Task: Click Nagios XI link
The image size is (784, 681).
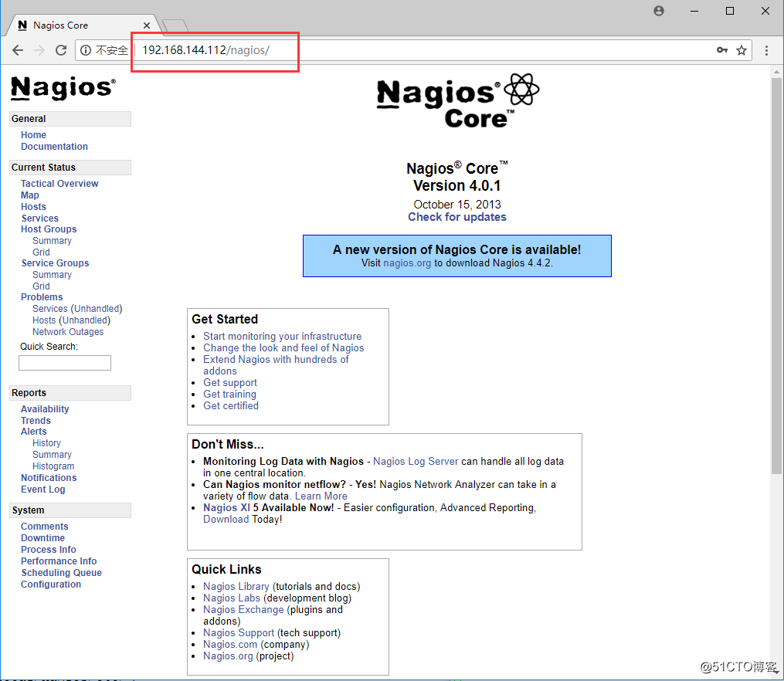Action: click(226, 507)
